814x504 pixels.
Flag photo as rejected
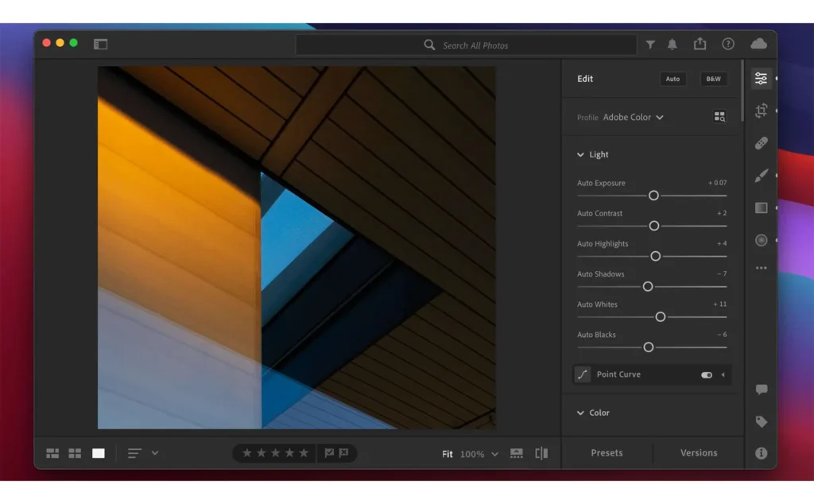pyautogui.click(x=343, y=453)
